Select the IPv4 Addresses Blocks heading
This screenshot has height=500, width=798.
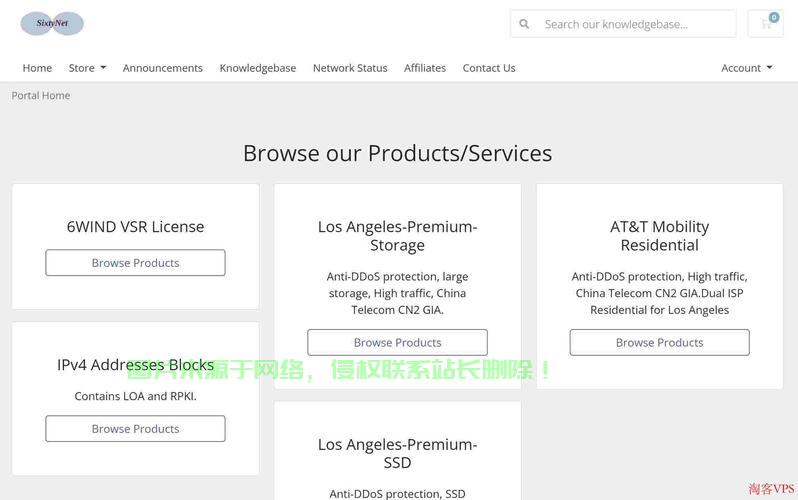point(135,365)
